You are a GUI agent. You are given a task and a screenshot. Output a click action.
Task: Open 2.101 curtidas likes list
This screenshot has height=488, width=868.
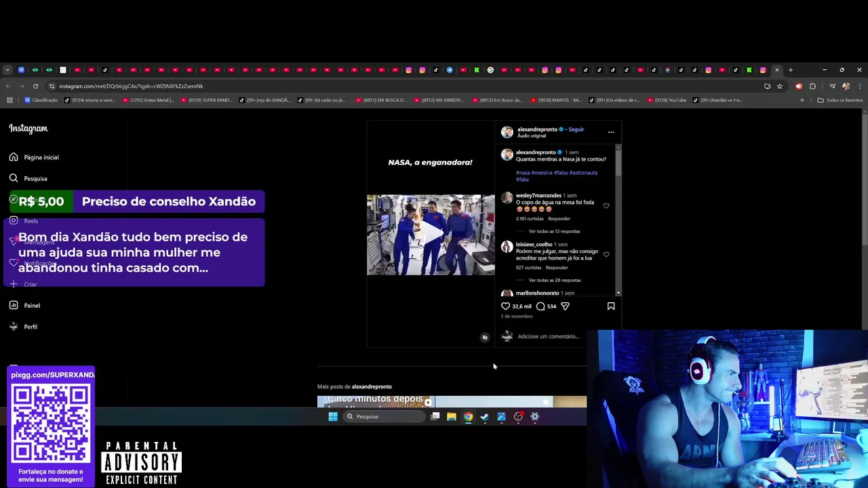pos(530,219)
